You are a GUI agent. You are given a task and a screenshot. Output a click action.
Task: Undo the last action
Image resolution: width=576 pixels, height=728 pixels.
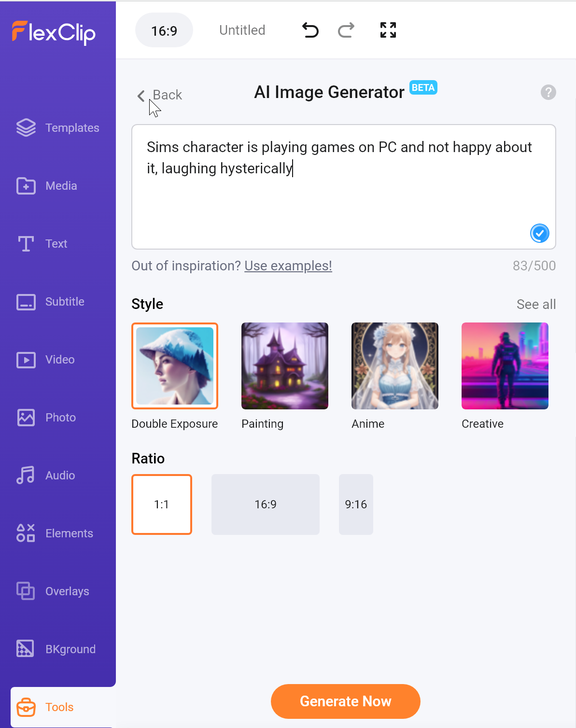[x=310, y=30]
